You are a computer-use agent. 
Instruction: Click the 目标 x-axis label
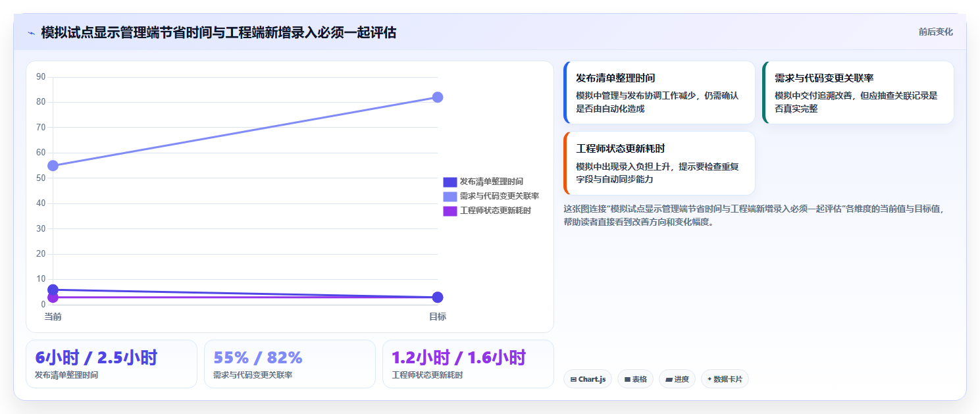tap(438, 317)
